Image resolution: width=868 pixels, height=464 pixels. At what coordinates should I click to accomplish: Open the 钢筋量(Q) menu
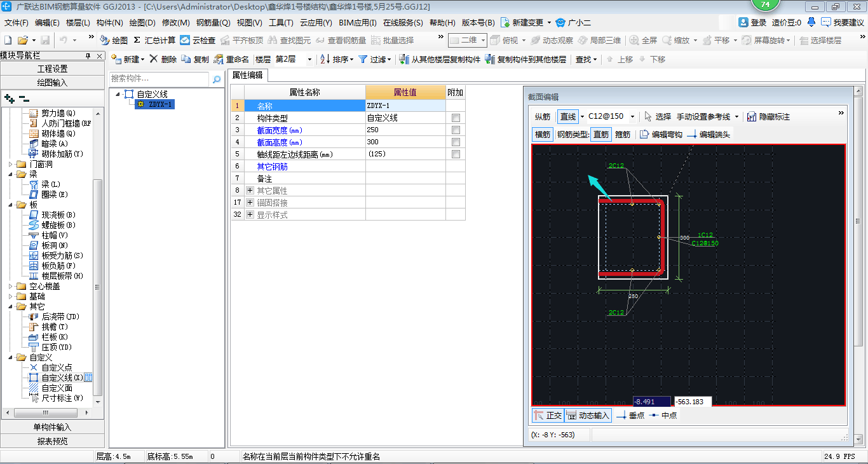213,22
